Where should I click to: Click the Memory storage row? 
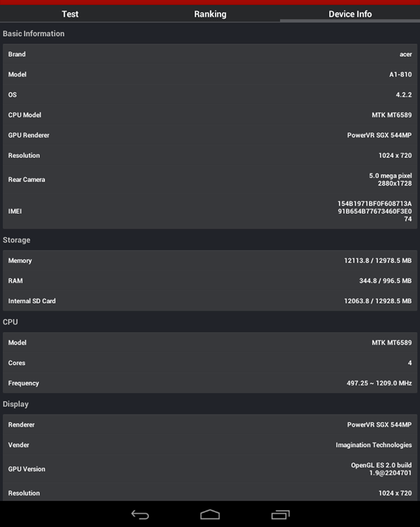tap(210, 261)
